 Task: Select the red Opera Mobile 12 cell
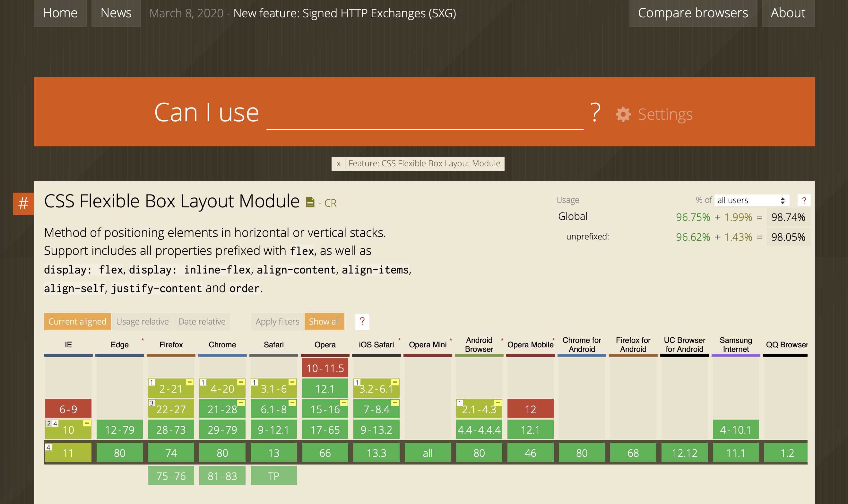530,409
